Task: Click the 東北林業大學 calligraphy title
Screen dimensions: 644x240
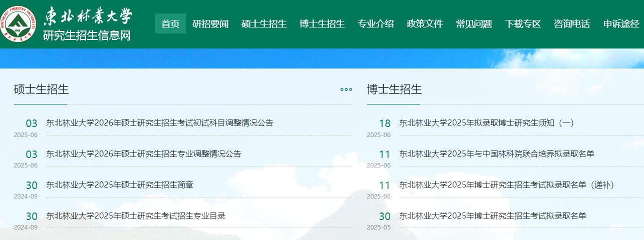Action: coord(88,16)
